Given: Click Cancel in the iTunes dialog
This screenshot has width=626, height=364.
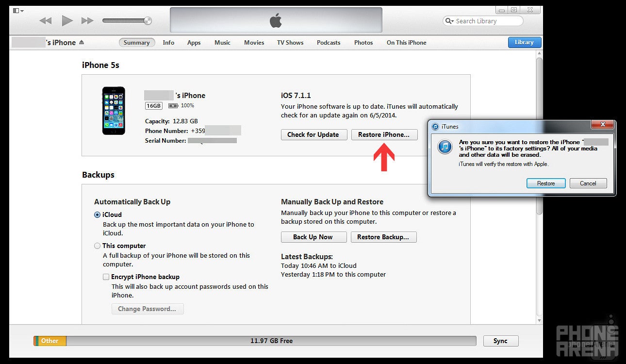Looking at the screenshot, I should (x=588, y=183).
